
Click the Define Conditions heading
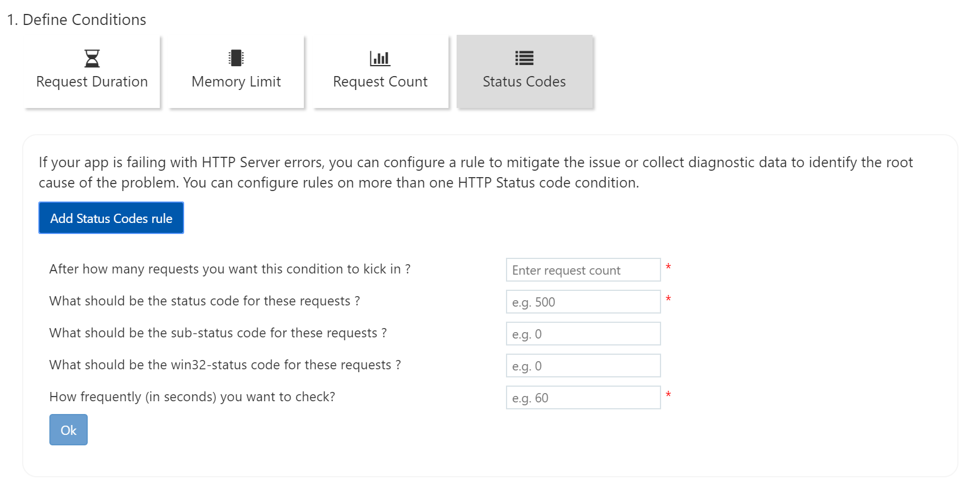(77, 20)
